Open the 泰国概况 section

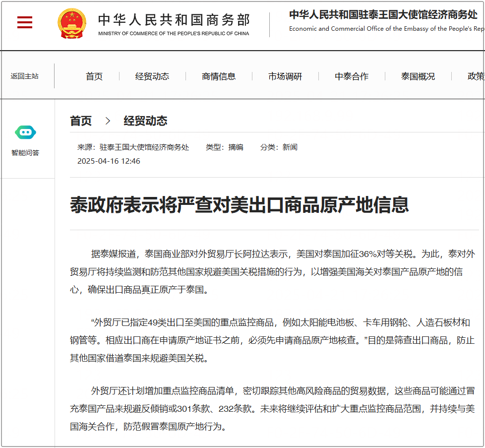tap(417, 76)
